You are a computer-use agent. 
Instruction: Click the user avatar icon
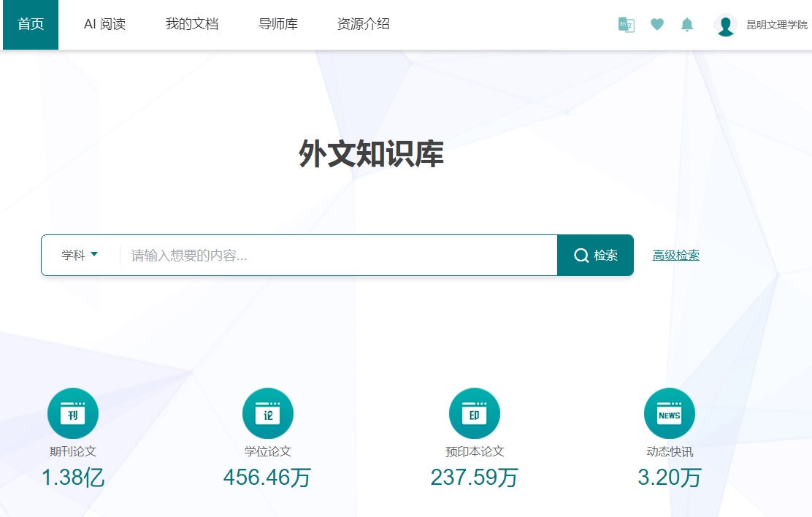click(x=726, y=25)
